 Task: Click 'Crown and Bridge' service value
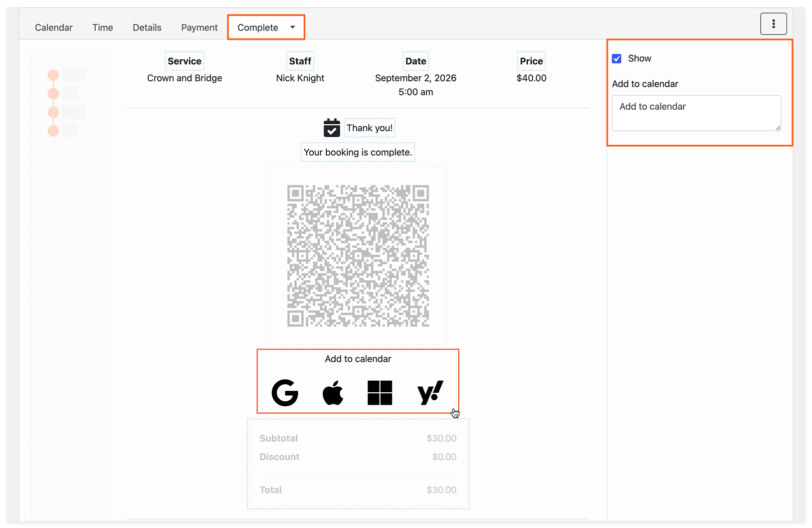(x=185, y=78)
